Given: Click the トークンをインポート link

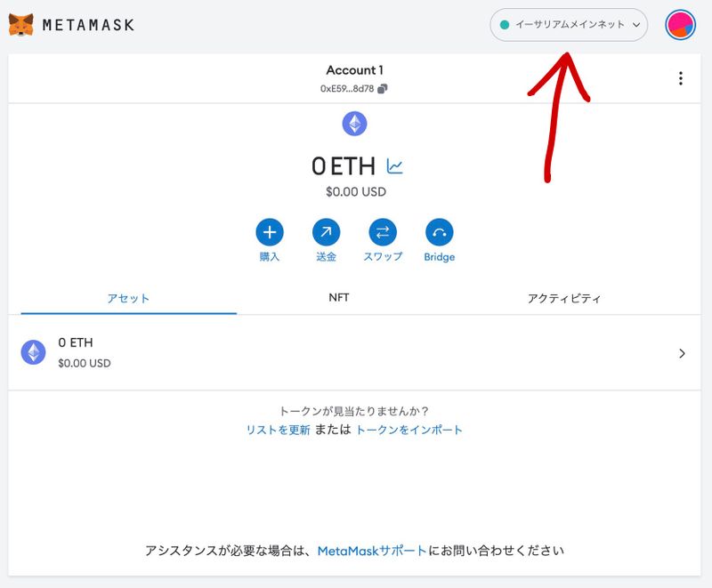Looking at the screenshot, I should [409, 431].
